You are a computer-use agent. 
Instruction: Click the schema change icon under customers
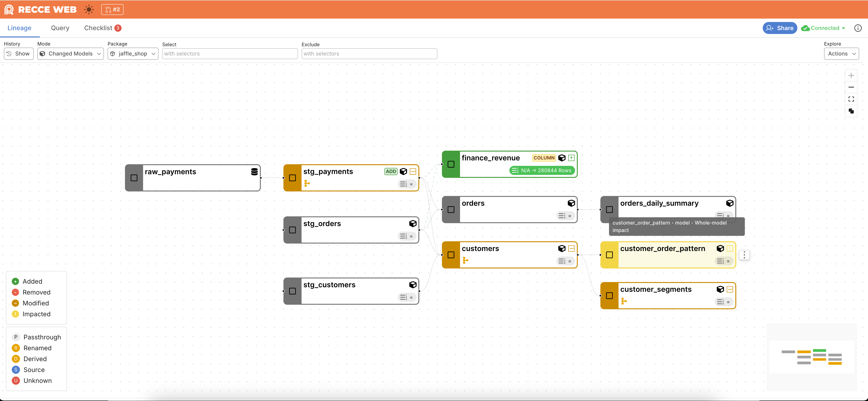pyautogui.click(x=465, y=260)
